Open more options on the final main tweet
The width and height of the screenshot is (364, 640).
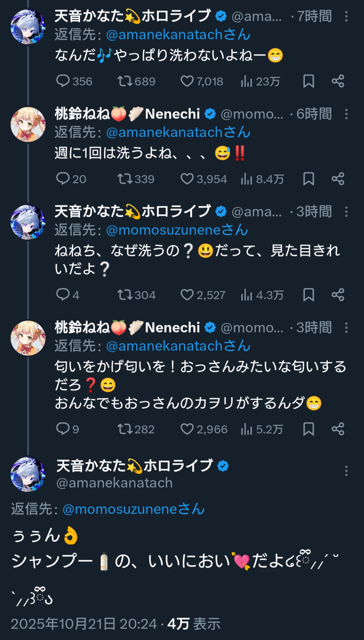coord(346,471)
